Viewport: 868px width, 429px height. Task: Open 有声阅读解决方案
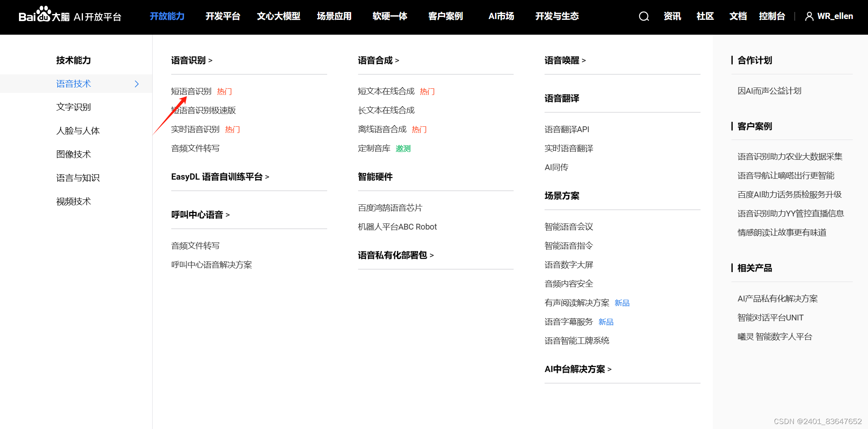577,303
